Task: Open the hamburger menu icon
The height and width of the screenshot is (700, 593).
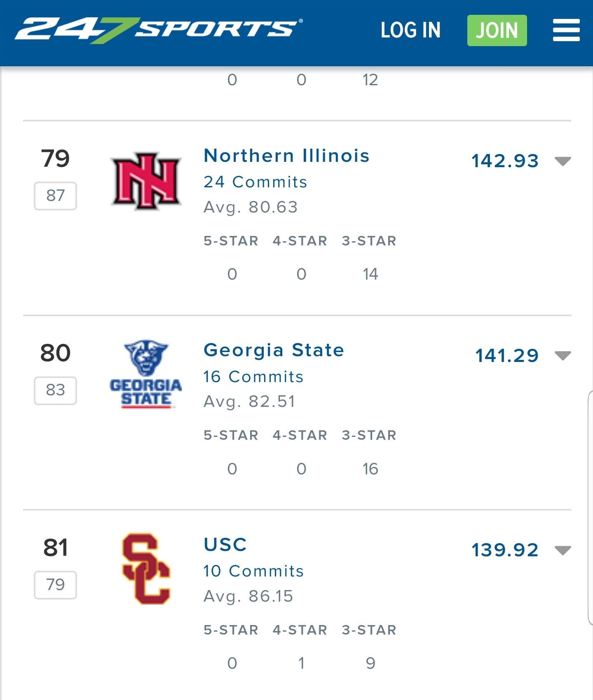Action: click(566, 30)
